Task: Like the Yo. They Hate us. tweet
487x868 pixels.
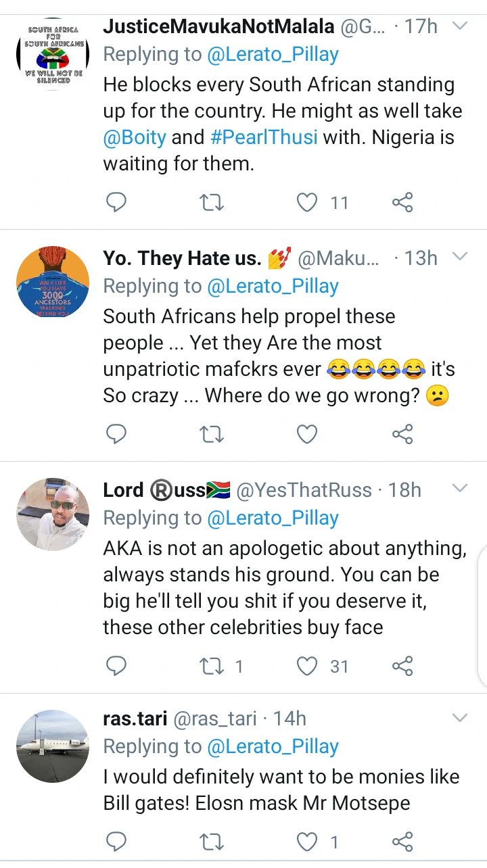Action: (308, 434)
